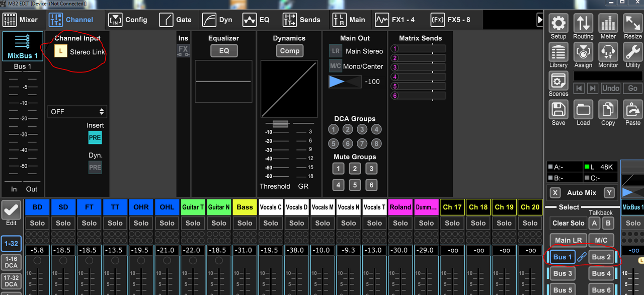Viewport: 644px width, 295px height.
Task: Toggle the Dyn. PRE button
Action: pos(95,167)
